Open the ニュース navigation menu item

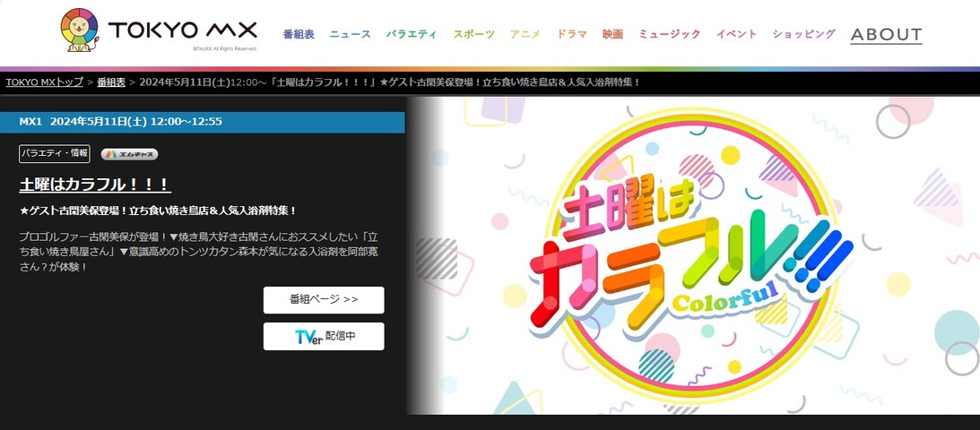pos(351,34)
